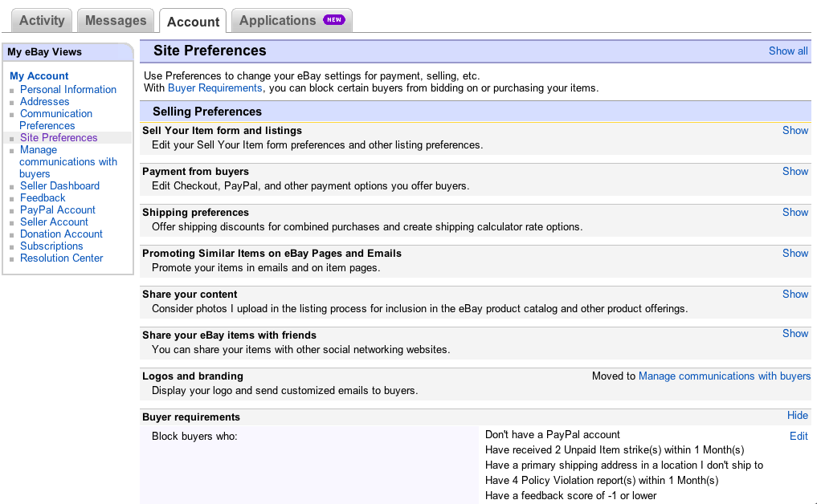Show Payment from buyers options
817x504 pixels.
[795, 171]
